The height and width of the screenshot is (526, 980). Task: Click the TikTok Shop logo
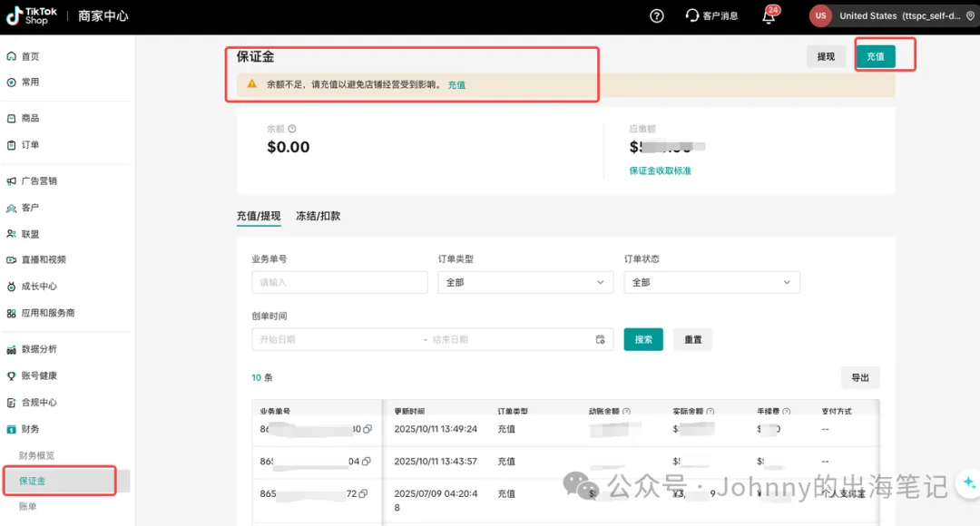pyautogui.click(x=32, y=15)
